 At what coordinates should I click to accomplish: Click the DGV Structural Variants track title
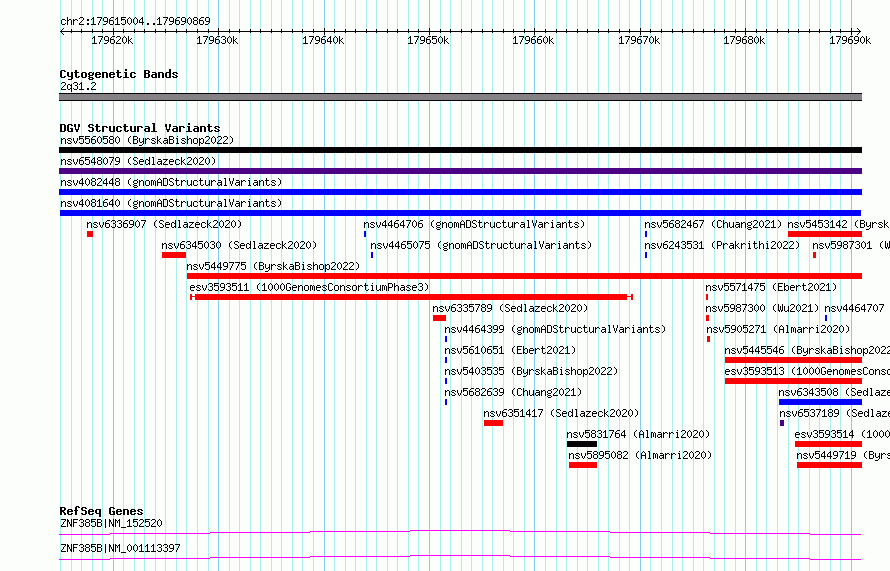pyautogui.click(x=140, y=128)
